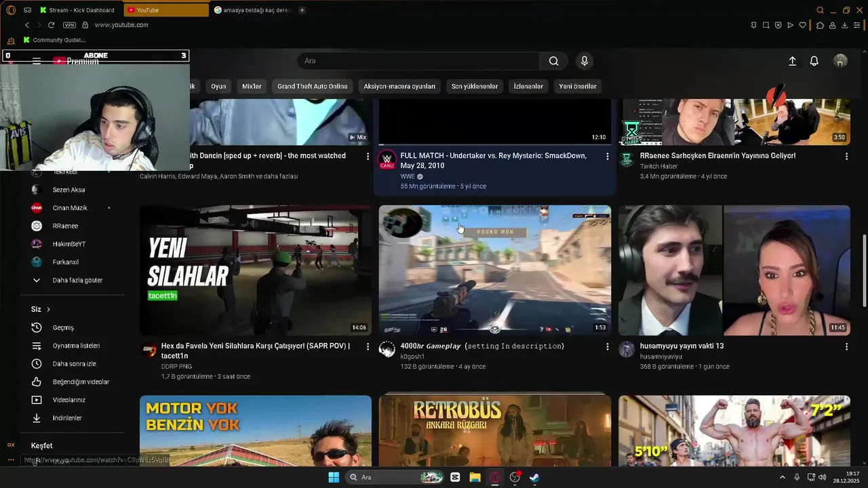This screenshot has height=488, width=868.
Task: Take a snapshot with the toolbar icon
Action: [766, 25]
